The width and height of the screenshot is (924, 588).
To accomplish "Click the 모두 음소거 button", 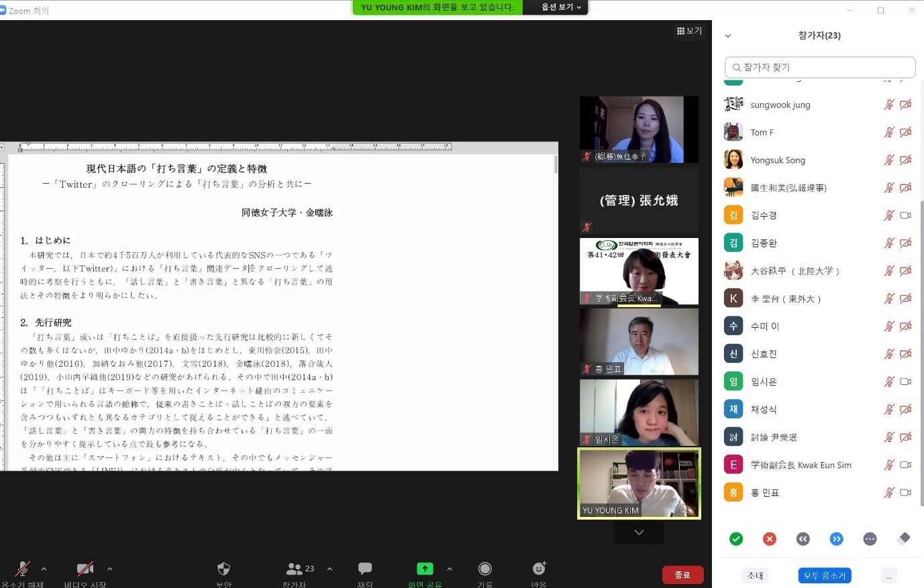I will pos(825,576).
